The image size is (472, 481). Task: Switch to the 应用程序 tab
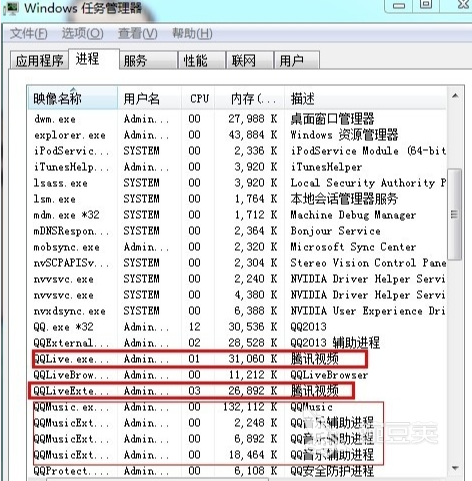click(39, 60)
